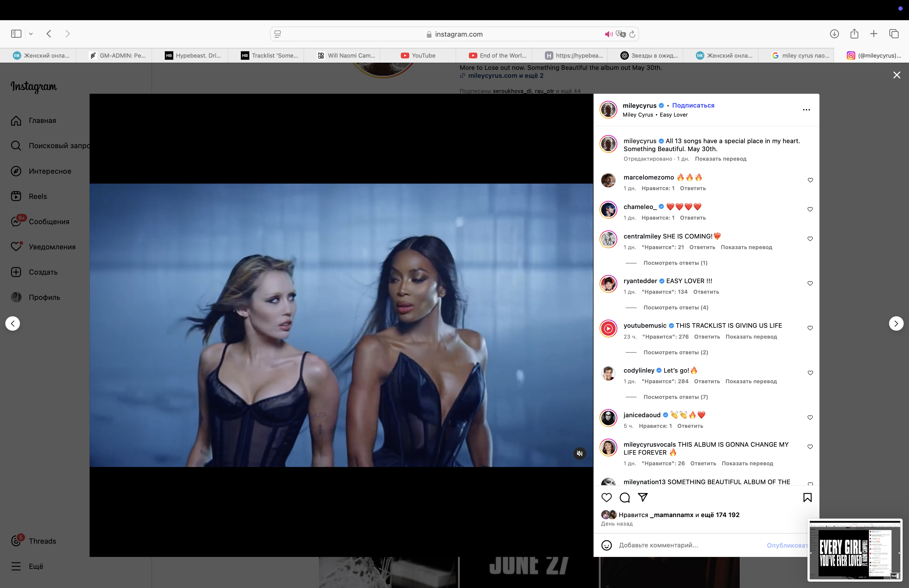Screen dimensions: 909x588
Task: Expand centralmiley replies Посмотреть ответы (1)
Action: point(675,263)
